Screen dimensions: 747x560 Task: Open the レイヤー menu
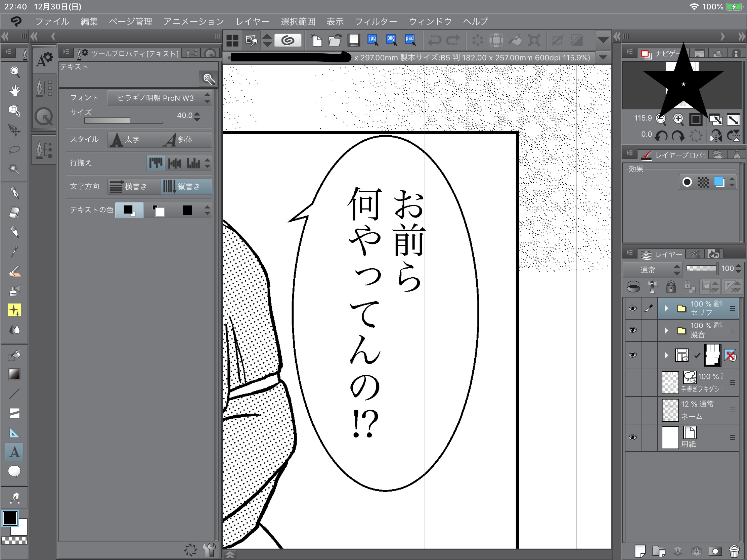(252, 21)
